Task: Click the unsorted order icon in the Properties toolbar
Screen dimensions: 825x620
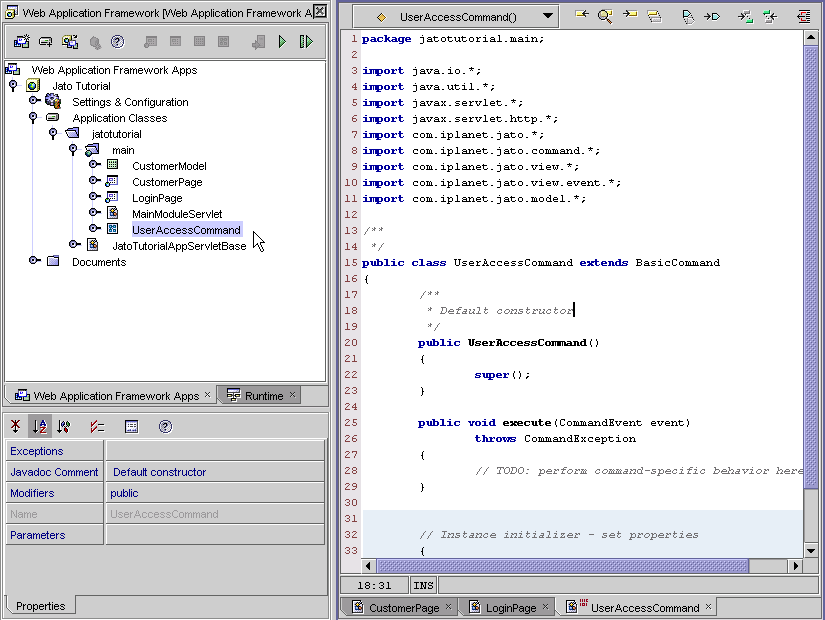Action: point(16,426)
